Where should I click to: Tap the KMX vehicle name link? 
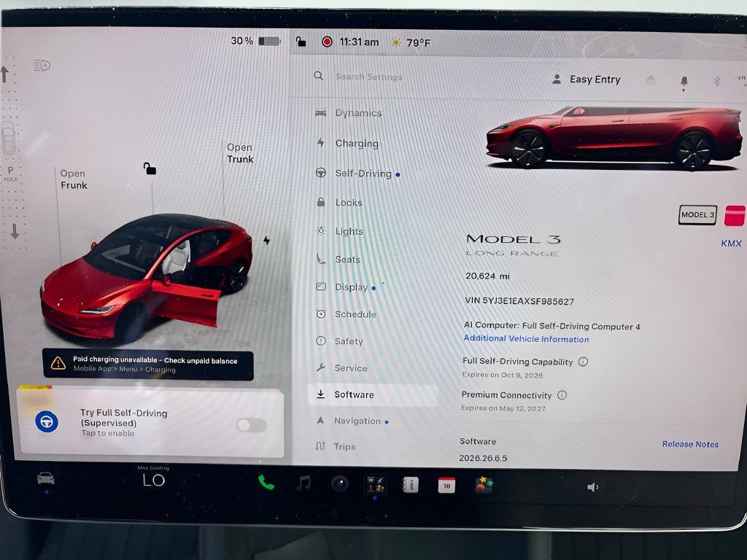(731, 244)
